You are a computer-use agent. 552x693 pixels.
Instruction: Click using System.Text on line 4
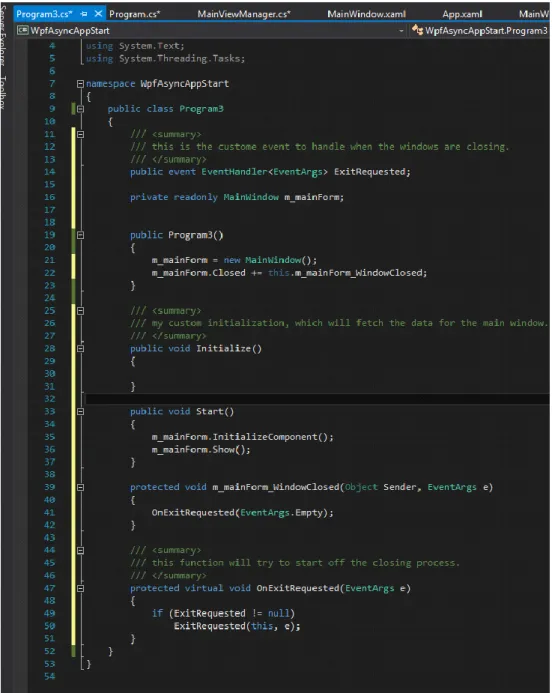click(135, 46)
